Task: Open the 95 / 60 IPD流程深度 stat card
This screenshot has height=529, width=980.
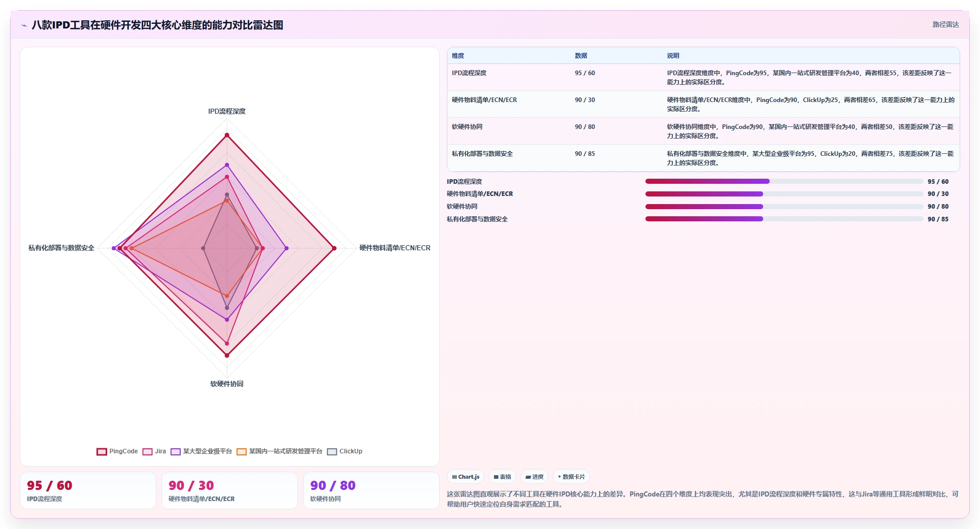Action: (88, 490)
